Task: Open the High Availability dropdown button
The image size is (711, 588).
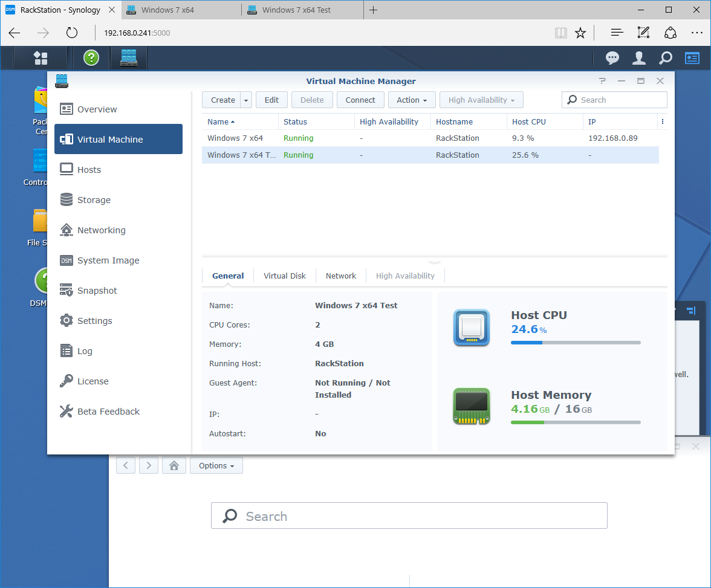Action: 481,100
